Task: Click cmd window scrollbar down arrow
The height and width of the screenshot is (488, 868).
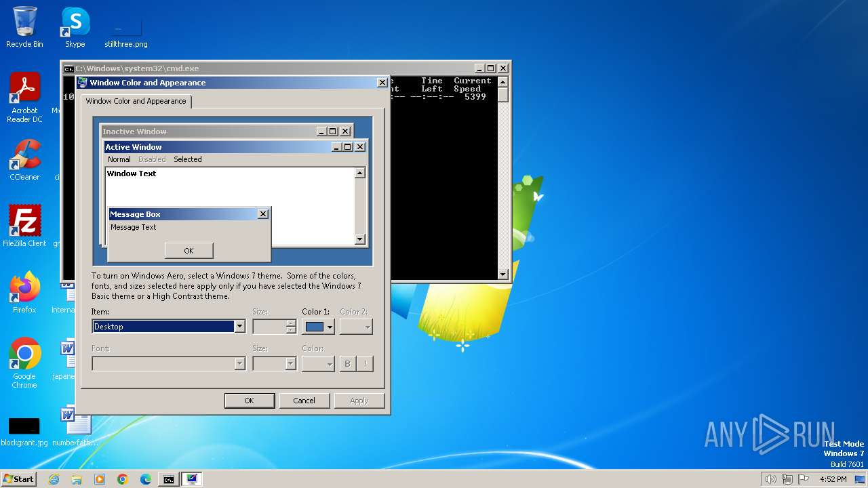Action: pos(502,274)
